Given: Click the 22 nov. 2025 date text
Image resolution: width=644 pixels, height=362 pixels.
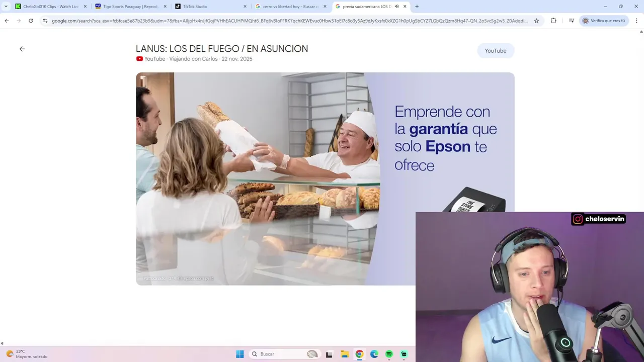Looking at the screenshot, I should (x=237, y=59).
